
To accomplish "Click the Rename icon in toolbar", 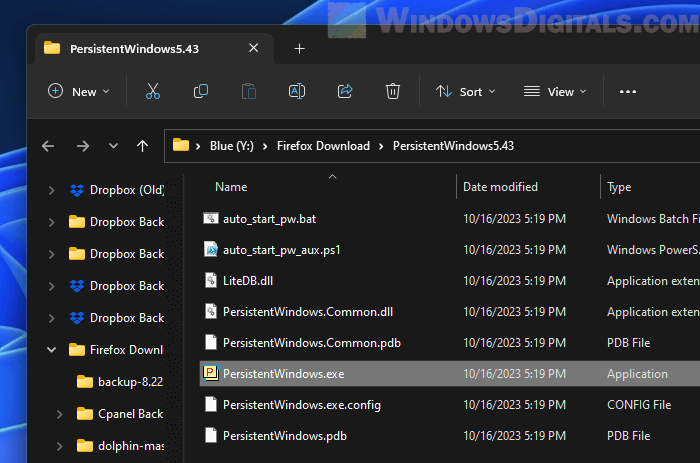I will [x=297, y=92].
